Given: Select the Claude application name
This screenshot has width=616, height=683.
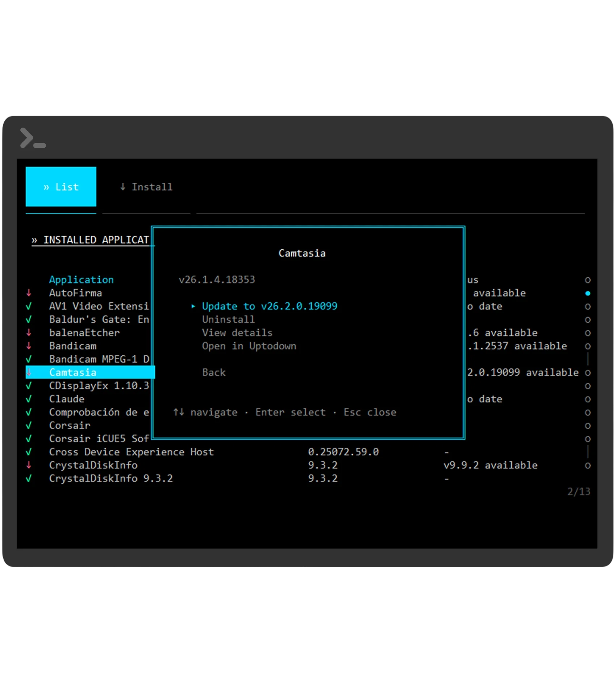Looking at the screenshot, I should (67, 399).
